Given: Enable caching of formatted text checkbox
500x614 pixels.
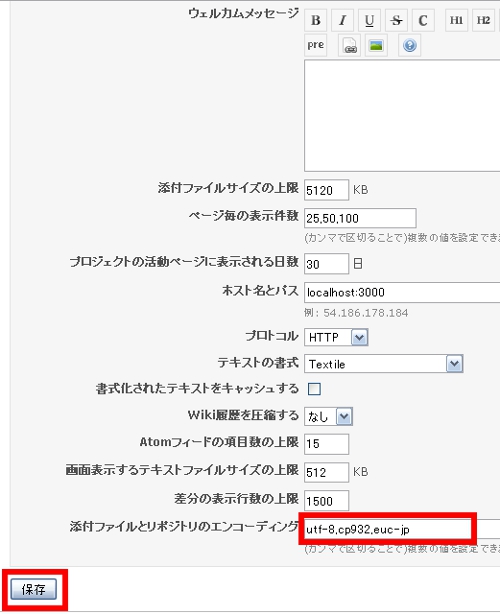Looking at the screenshot, I should click(x=314, y=389).
